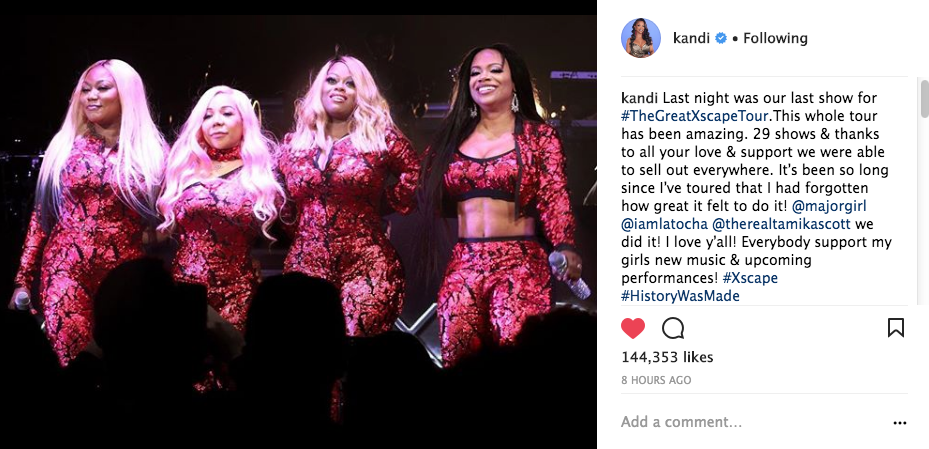View the 144,353 likes list
The height and width of the screenshot is (449, 929).
(x=667, y=357)
